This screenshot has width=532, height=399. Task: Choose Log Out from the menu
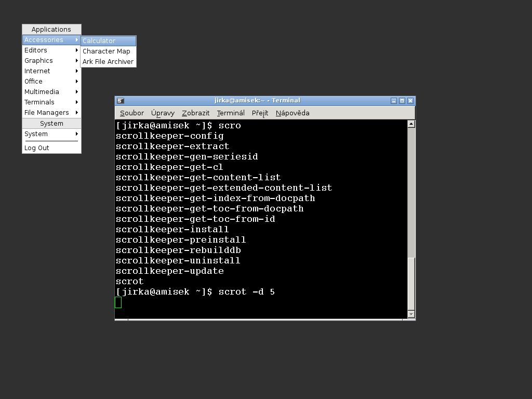click(37, 148)
